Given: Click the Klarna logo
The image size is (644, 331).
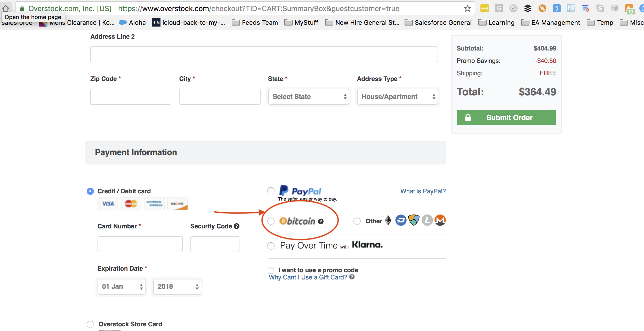Looking at the screenshot, I should [x=367, y=245].
